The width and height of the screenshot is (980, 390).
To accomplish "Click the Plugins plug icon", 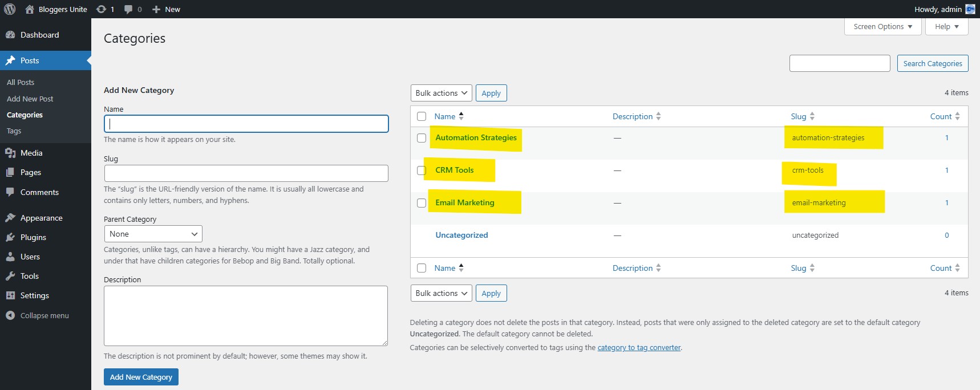I will tap(10, 237).
